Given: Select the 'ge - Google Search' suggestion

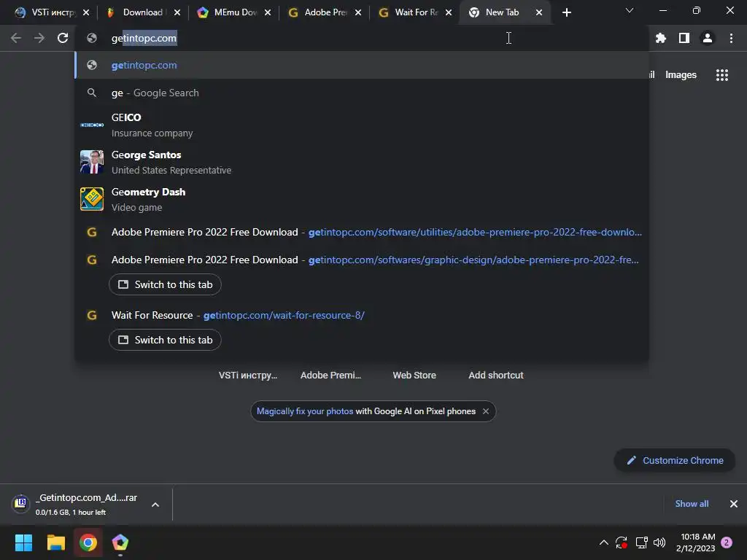Looking at the screenshot, I should tap(362, 93).
